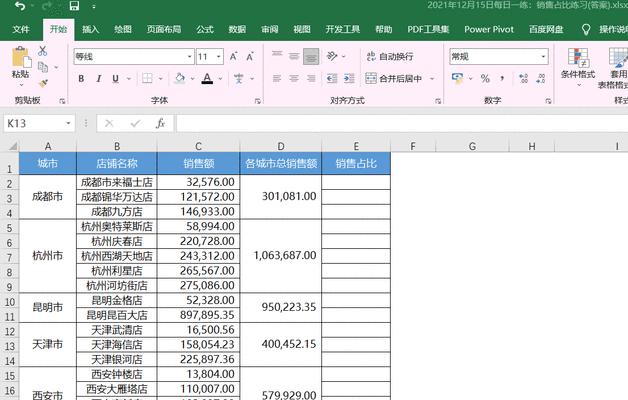Open borders dropdown arrow
The width and height of the screenshot is (628, 400).
pos(161,78)
